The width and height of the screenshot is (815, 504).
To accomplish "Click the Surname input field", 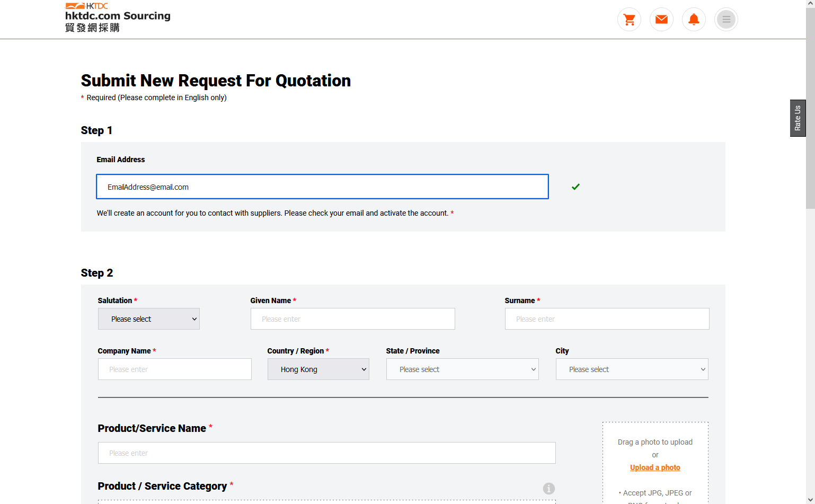I will pyautogui.click(x=607, y=319).
